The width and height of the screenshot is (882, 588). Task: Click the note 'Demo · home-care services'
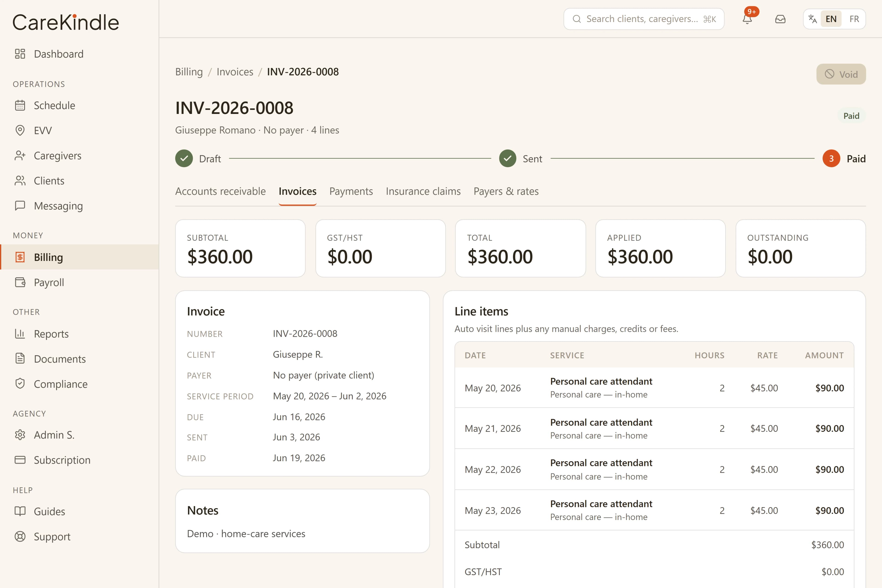click(246, 534)
